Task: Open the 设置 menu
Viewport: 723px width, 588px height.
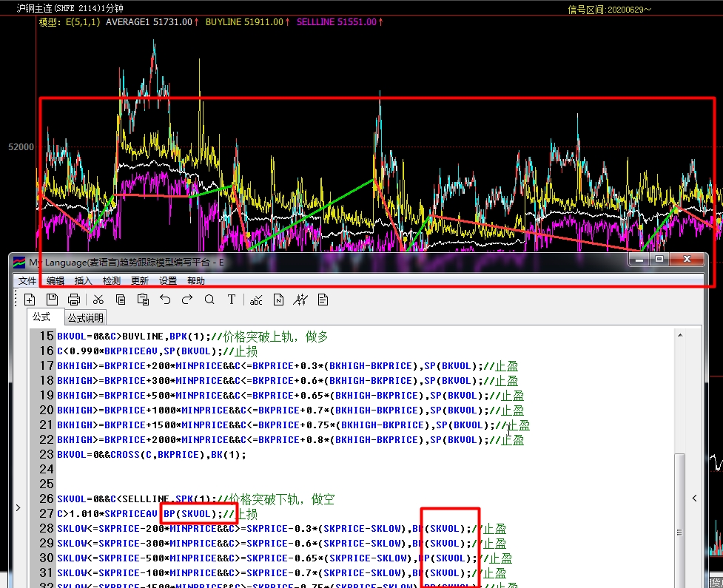Action: click(168, 281)
